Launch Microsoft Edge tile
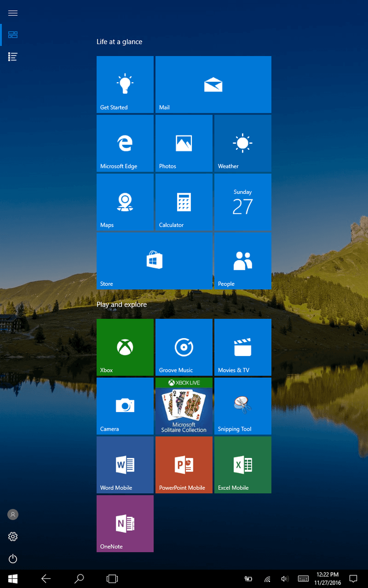Screen dimensions: 368x588 click(x=125, y=143)
